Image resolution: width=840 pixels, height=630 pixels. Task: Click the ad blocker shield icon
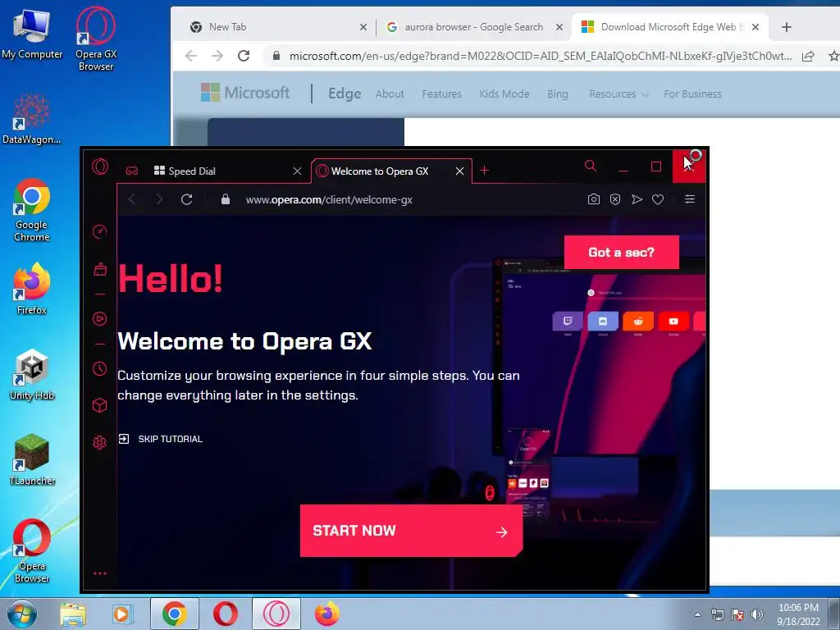click(615, 199)
